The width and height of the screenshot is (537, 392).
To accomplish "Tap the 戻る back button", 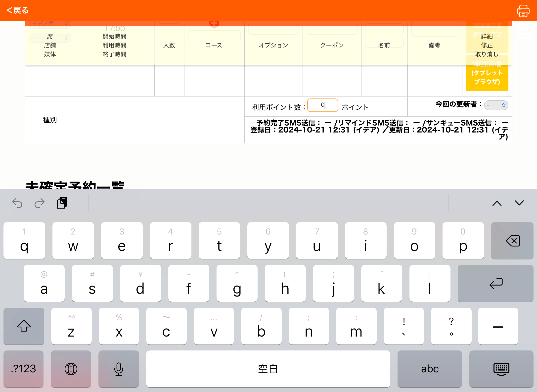I will click(17, 10).
